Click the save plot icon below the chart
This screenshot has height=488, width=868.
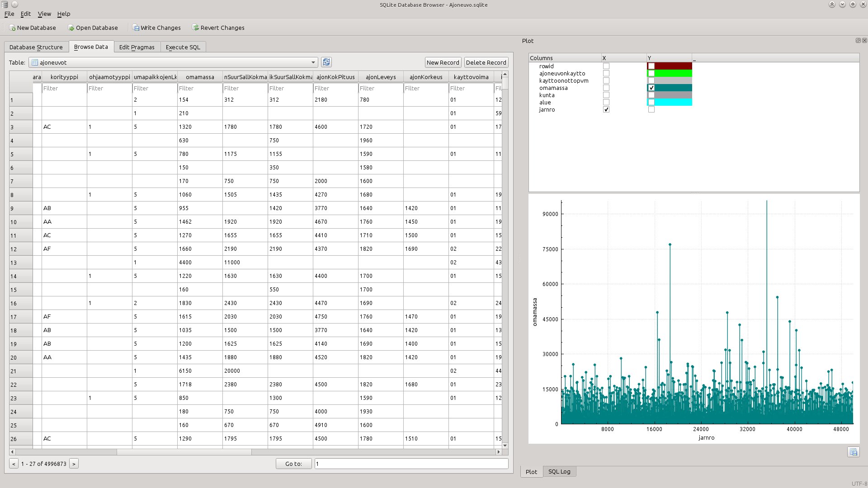(x=853, y=452)
